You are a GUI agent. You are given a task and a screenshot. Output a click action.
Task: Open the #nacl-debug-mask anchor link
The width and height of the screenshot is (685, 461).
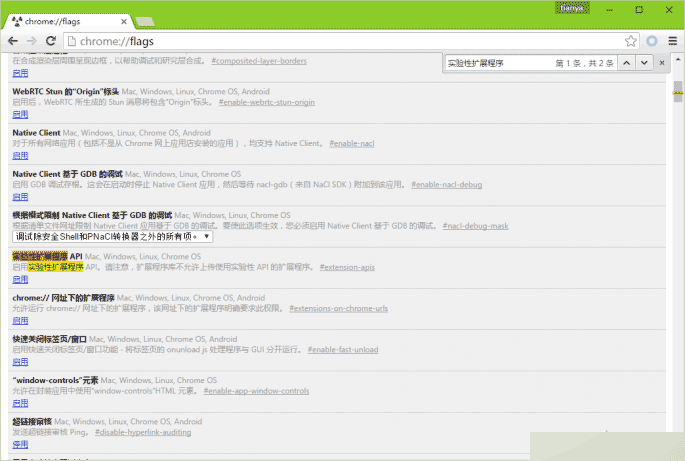(475, 226)
